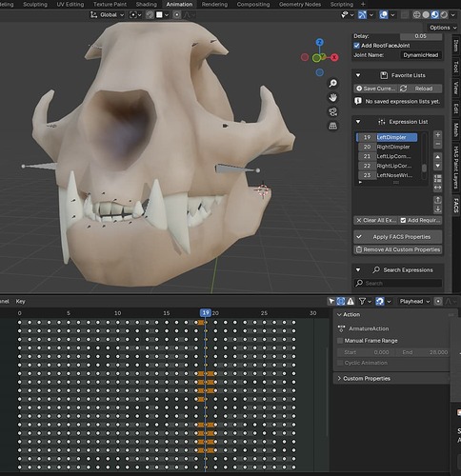Click the Delay value slider field

pos(420,36)
